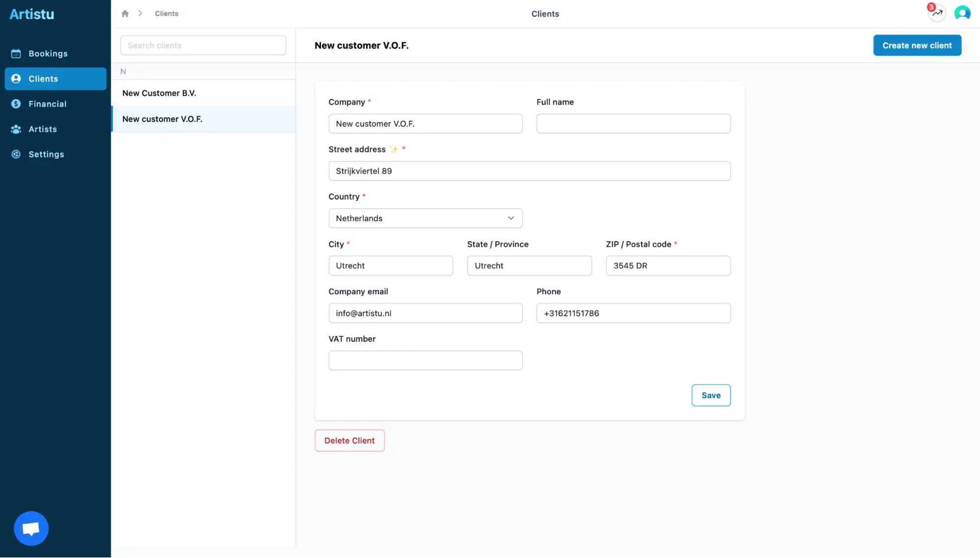The height and width of the screenshot is (558, 980).
Task: Save the client details
Action: [710, 395]
